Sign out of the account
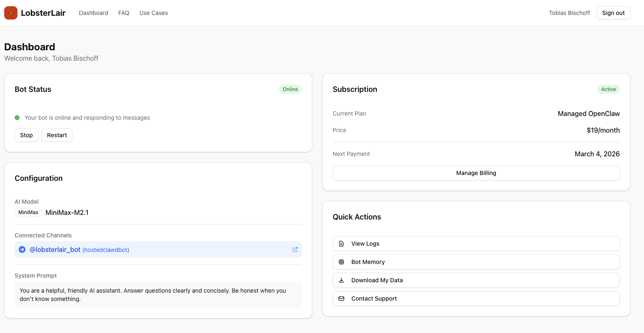This screenshot has width=644, height=333. 613,13
